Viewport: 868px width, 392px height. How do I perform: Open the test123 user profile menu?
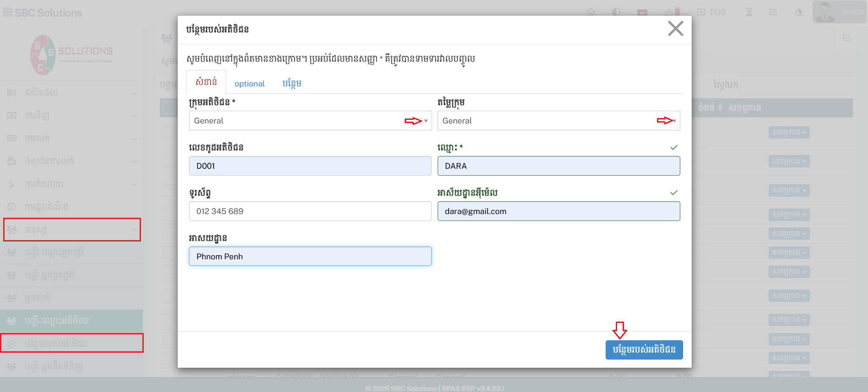click(839, 12)
